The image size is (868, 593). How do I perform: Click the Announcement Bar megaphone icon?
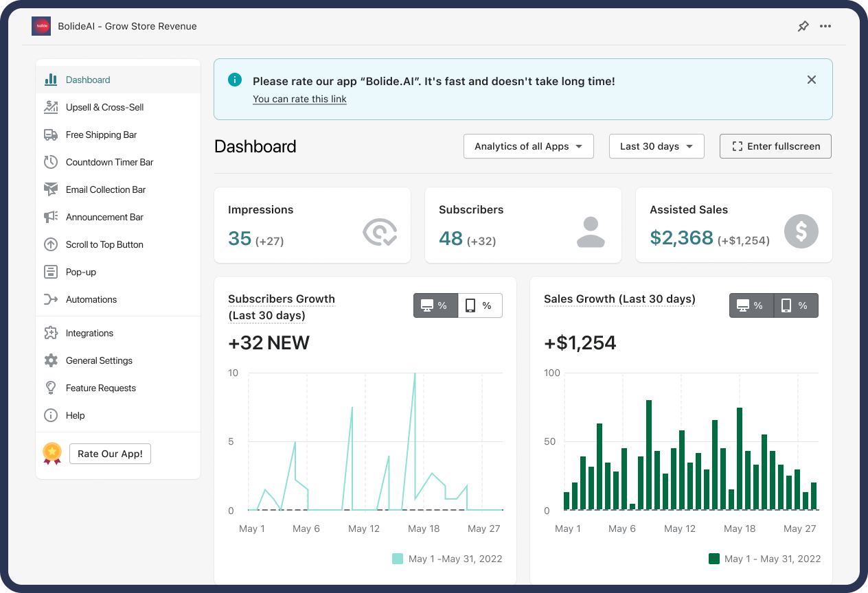[51, 217]
